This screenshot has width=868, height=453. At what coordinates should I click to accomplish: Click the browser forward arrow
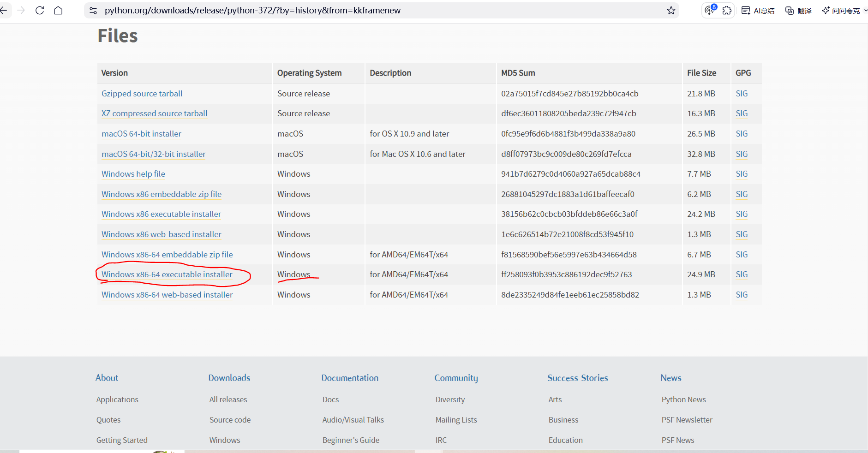point(21,10)
